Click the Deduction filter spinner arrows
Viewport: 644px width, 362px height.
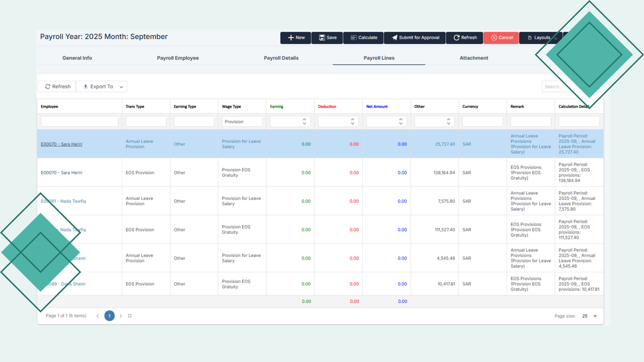(352, 121)
